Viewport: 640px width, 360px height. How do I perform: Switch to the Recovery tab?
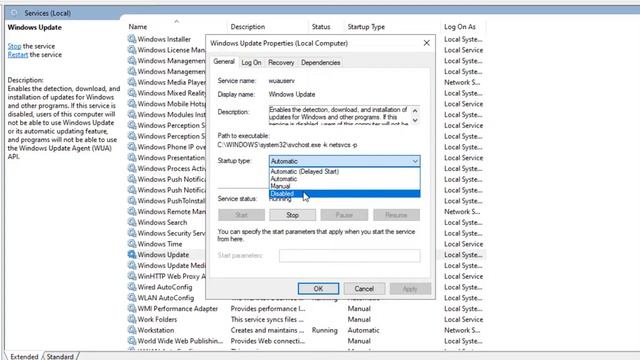pos(281,62)
